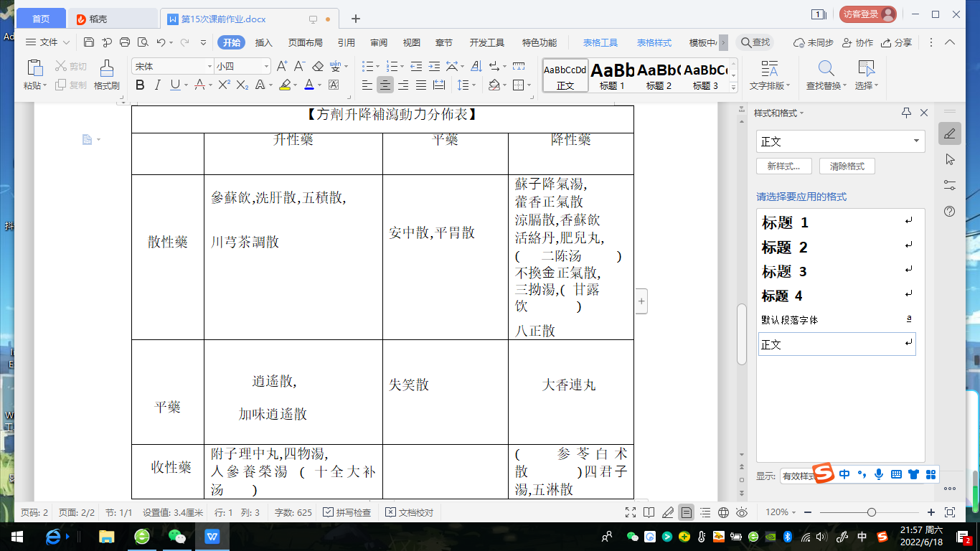Image resolution: width=980 pixels, height=551 pixels.
Task: Toggle outline view in status bar
Action: click(x=705, y=512)
